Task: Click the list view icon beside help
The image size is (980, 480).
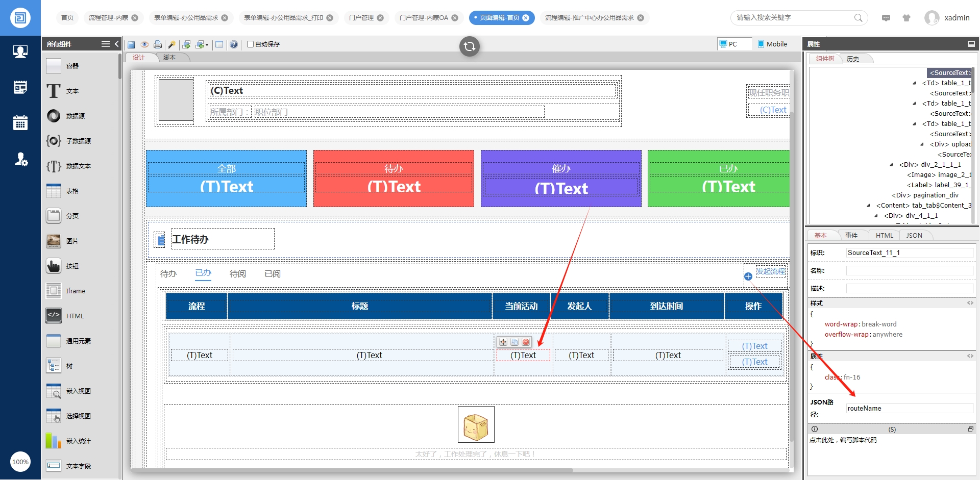Action: click(x=219, y=44)
